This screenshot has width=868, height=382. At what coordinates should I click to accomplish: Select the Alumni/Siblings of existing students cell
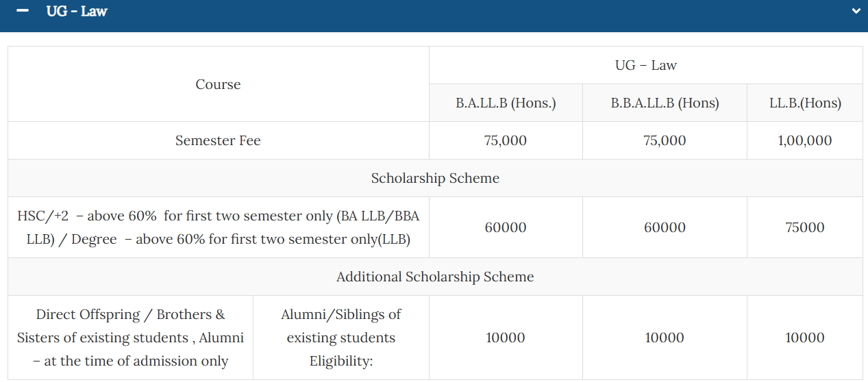coord(340,338)
